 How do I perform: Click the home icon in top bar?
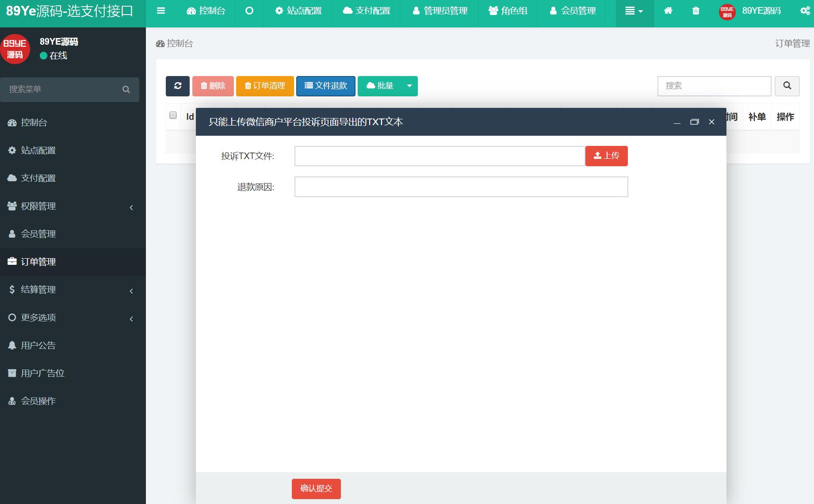point(668,11)
